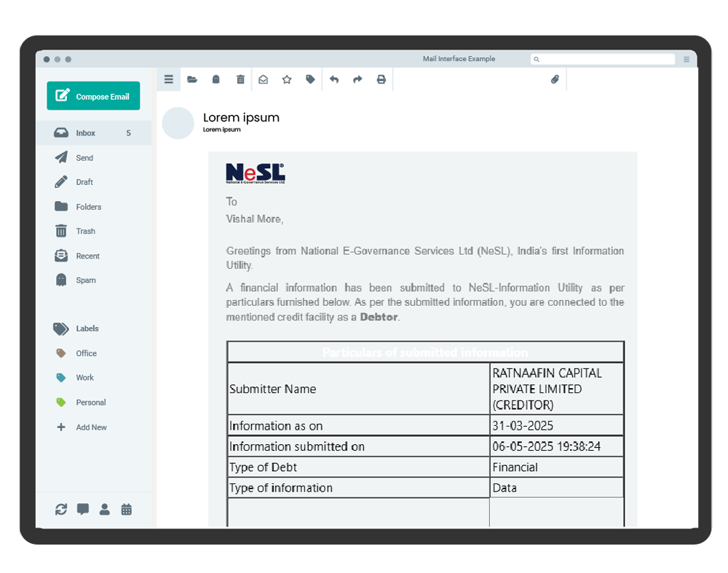
Task: Click the Compose Email button
Action: point(93,95)
